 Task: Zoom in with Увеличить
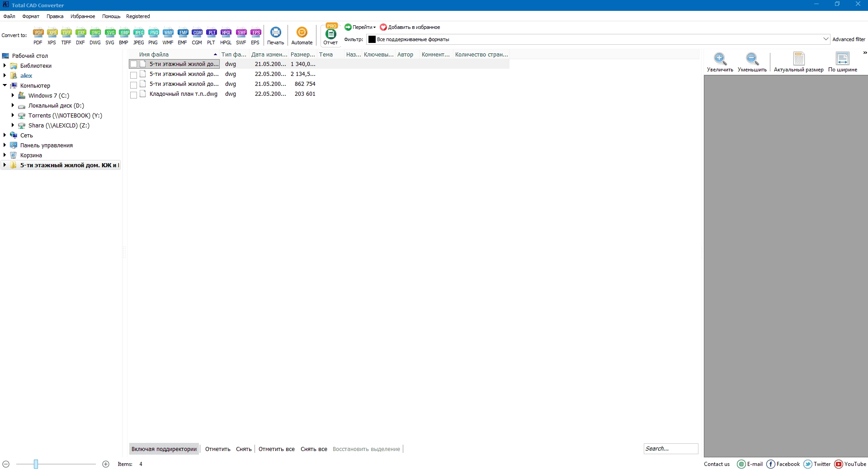pos(720,62)
